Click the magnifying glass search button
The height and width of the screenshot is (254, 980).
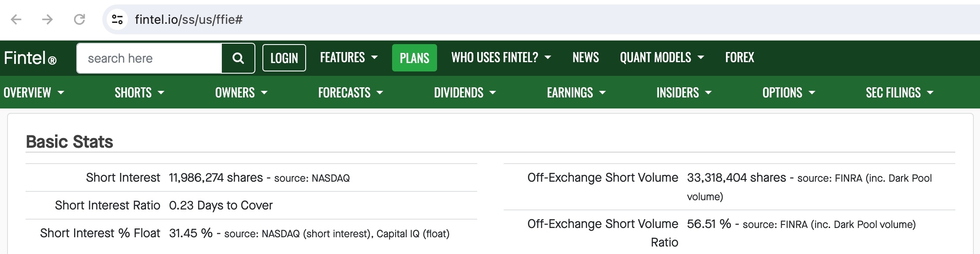pos(238,58)
